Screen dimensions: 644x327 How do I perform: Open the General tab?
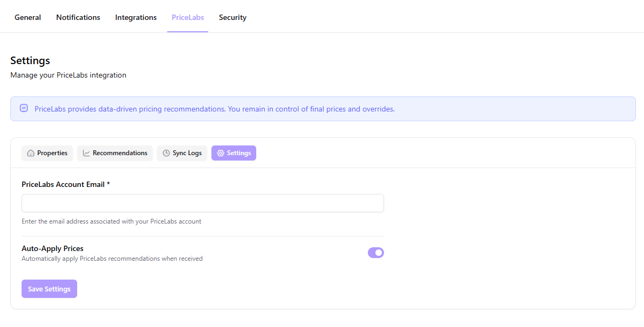(x=28, y=17)
